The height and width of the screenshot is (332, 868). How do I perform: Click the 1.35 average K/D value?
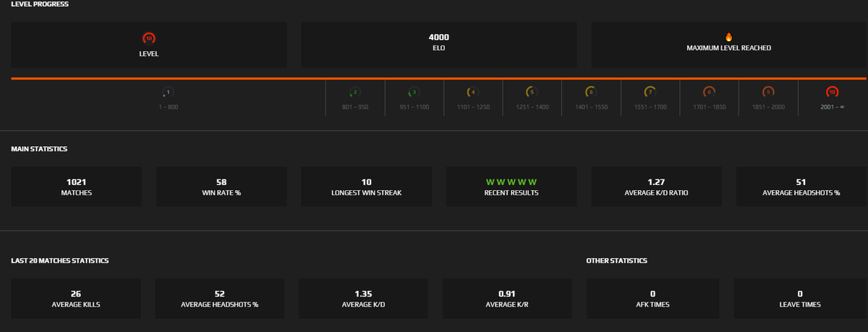[x=363, y=294]
